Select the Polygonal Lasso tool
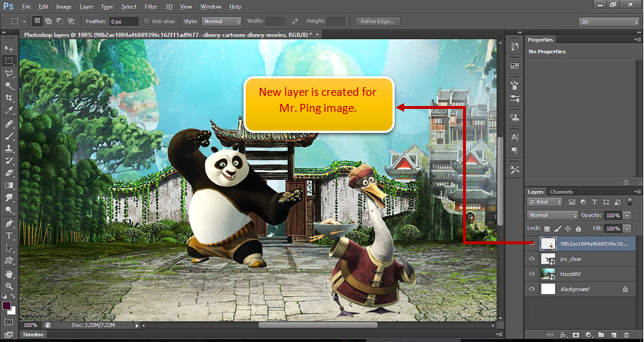 9,73
